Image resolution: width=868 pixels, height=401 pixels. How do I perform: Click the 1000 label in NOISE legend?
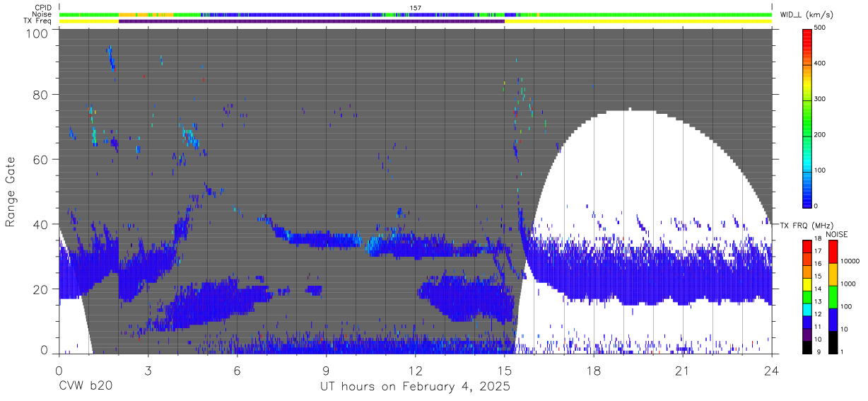(848, 284)
